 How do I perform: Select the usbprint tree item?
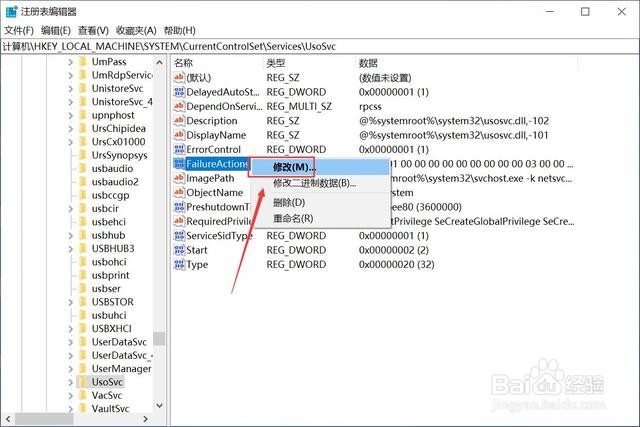(110, 275)
